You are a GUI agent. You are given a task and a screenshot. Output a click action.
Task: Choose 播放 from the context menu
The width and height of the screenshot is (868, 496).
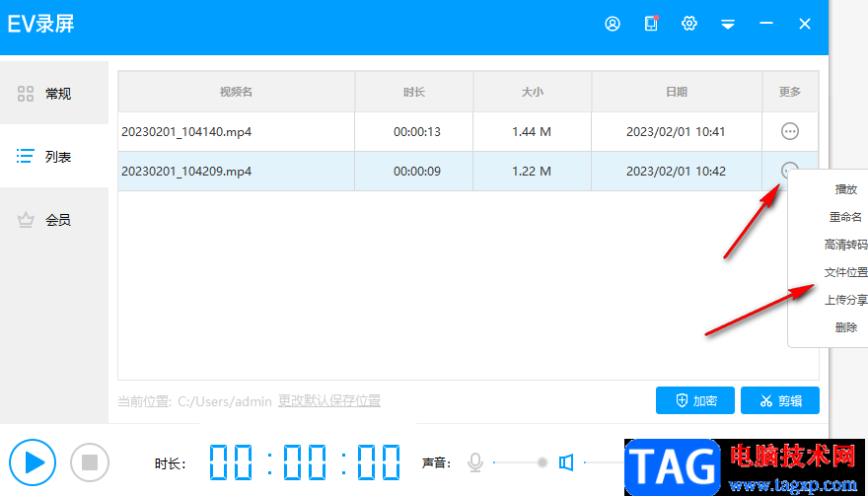[x=846, y=189]
